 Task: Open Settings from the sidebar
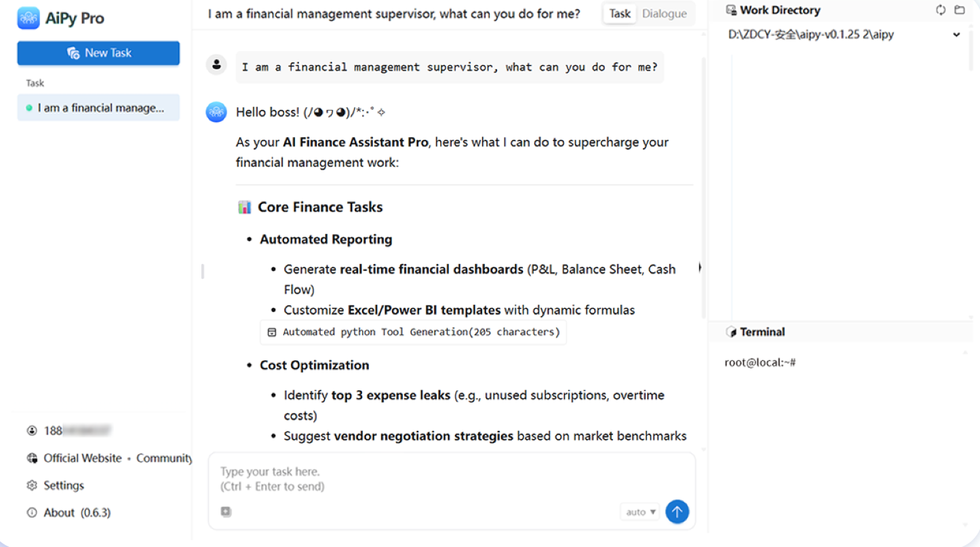56,485
